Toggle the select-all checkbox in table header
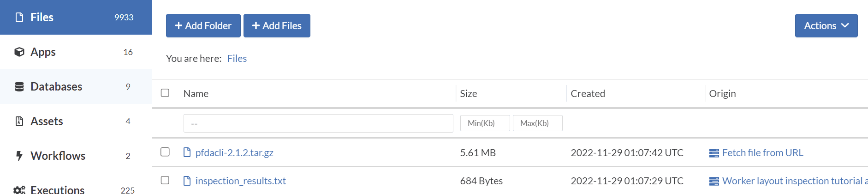The image size is (868, 194). tap(165, 93)
